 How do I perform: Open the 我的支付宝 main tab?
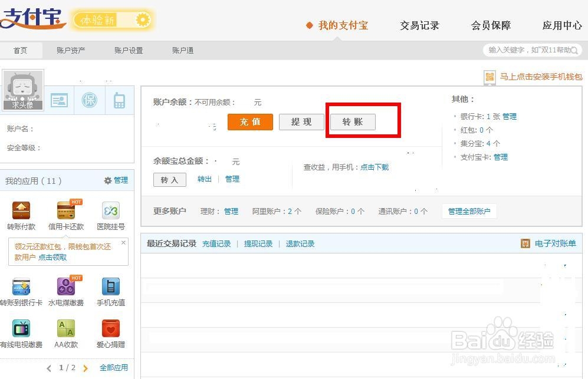[343, 25]
